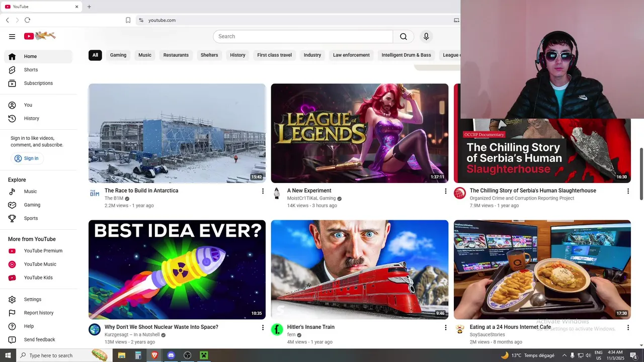Click the fern channel avatar

pos(277,329)
